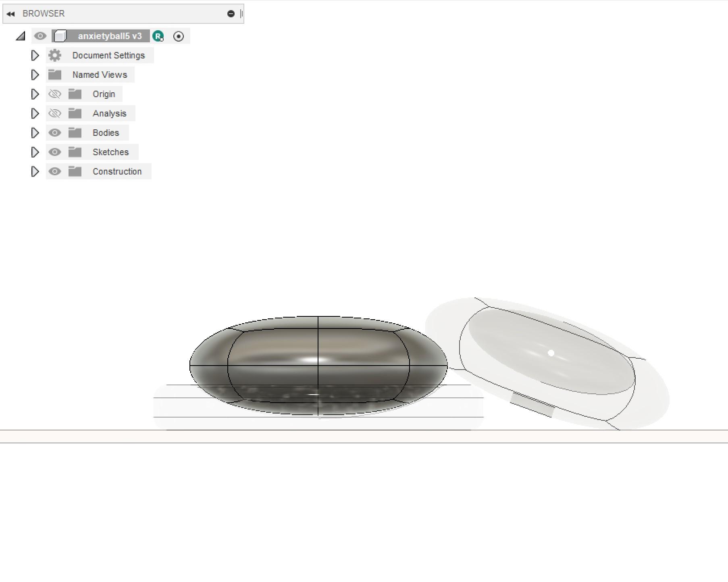This screenshot has width=728, height=582.
Task: Activate the anxietyball5 component via radio target
Action: pos(179,36)
